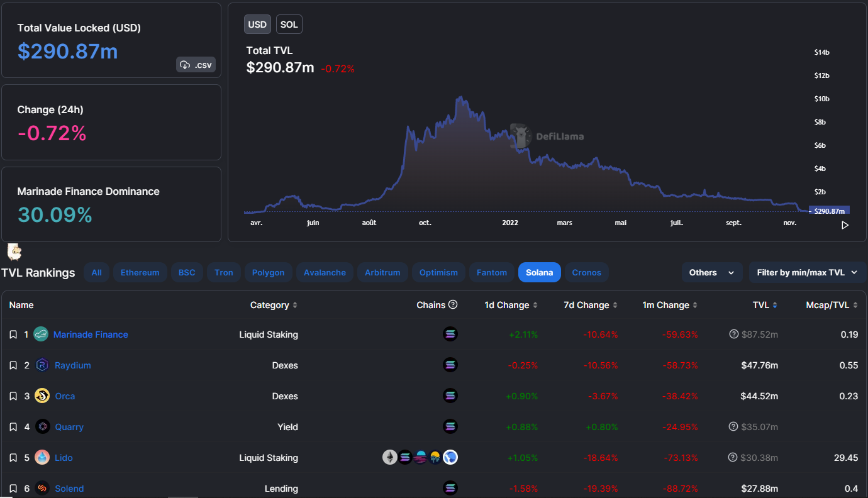Click the Solend logo icon
Image resolution: width=868 pixels, height=498 pixels.
tap(42, 488)
